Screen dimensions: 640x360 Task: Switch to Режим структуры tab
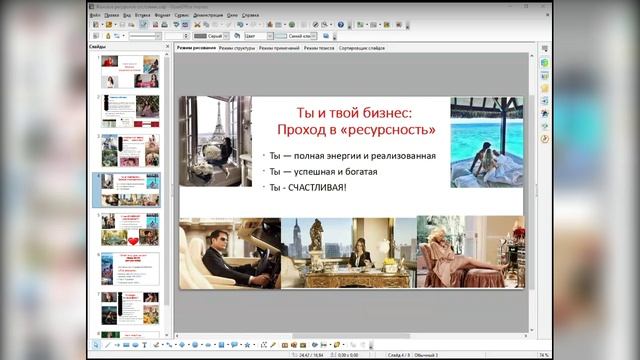coord(237,48)
